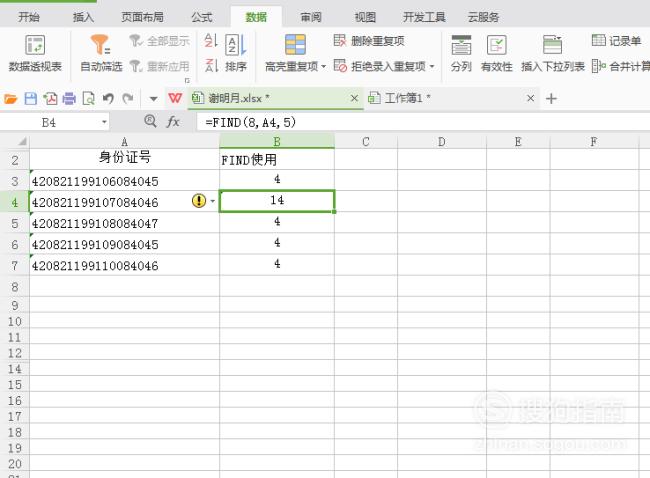Click the select-all corner of the sheet

[x=15, y=142]
